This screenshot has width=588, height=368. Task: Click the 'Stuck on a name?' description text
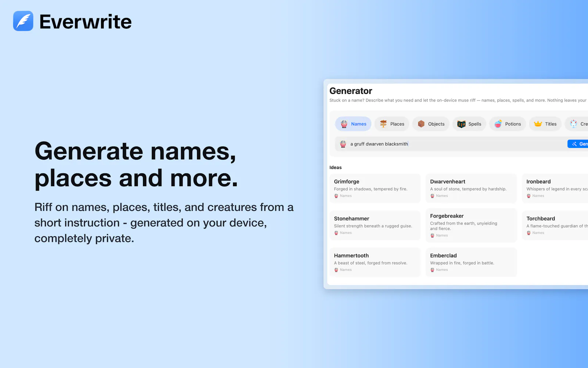458,100
